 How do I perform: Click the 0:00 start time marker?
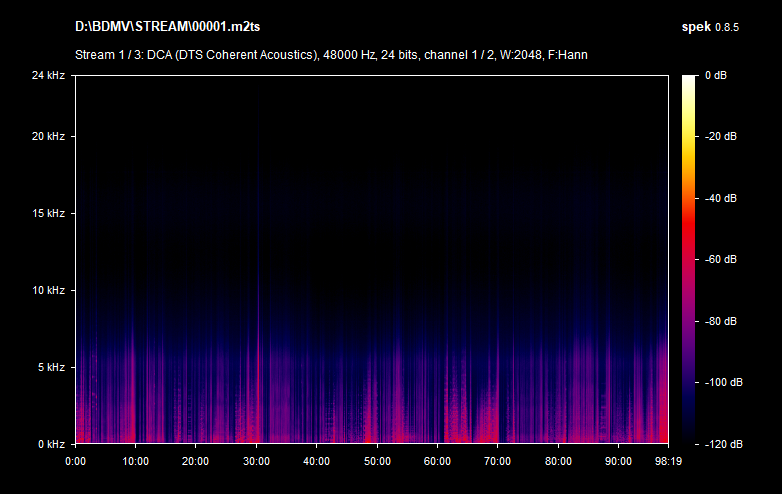pos(75,461)
